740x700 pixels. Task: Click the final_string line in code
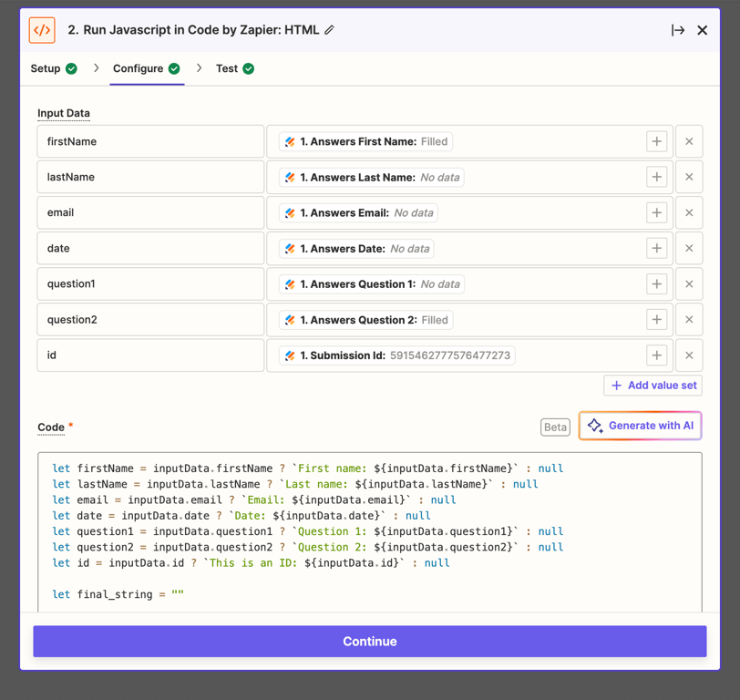coord(118,594)
